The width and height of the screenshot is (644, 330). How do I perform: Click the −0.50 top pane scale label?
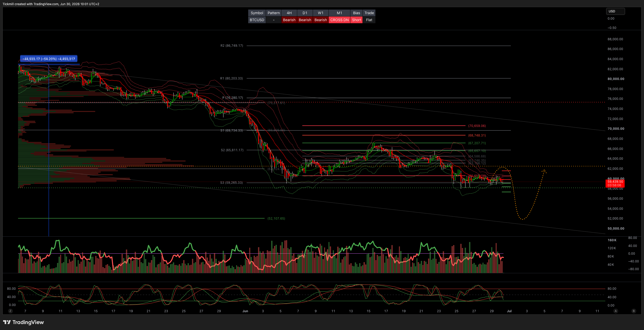tap(612, 28)
